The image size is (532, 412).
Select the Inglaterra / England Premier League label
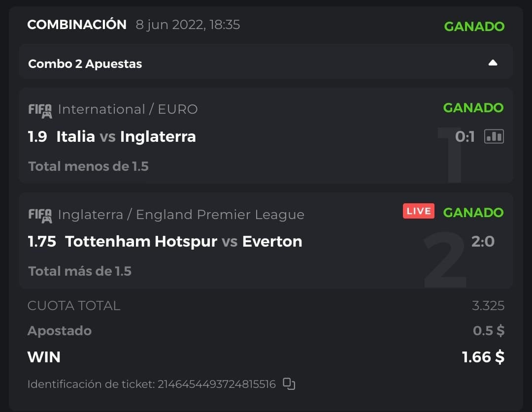[x=181, y=215]
